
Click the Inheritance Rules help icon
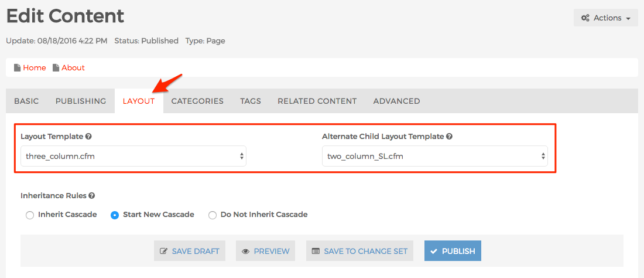(91, 196)
